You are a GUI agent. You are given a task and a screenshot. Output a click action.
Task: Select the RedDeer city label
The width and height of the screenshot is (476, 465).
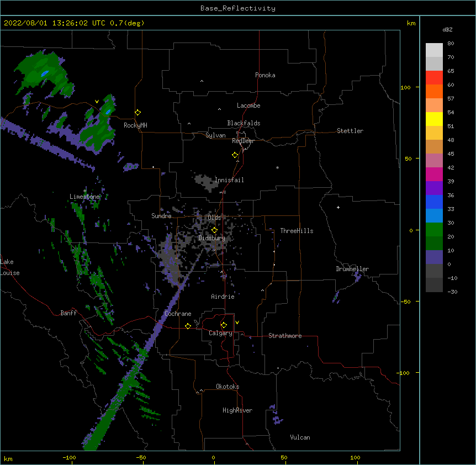coord(243,141)
